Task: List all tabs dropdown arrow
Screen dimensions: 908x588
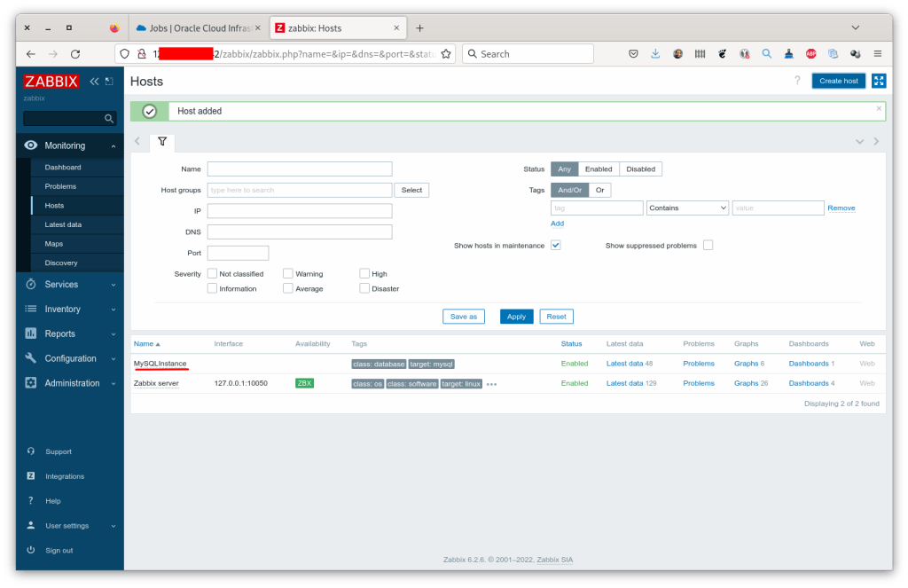Action: [855, 27]
